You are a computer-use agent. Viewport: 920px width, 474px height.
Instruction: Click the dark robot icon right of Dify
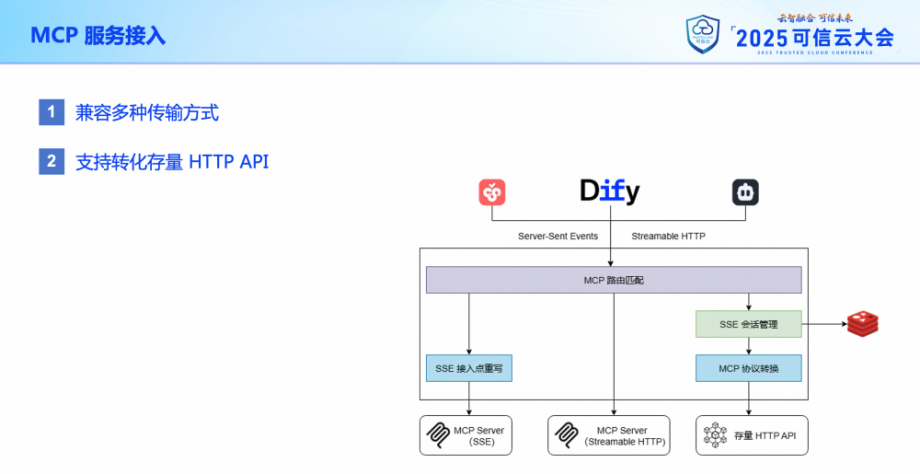[x=745, y=192]
